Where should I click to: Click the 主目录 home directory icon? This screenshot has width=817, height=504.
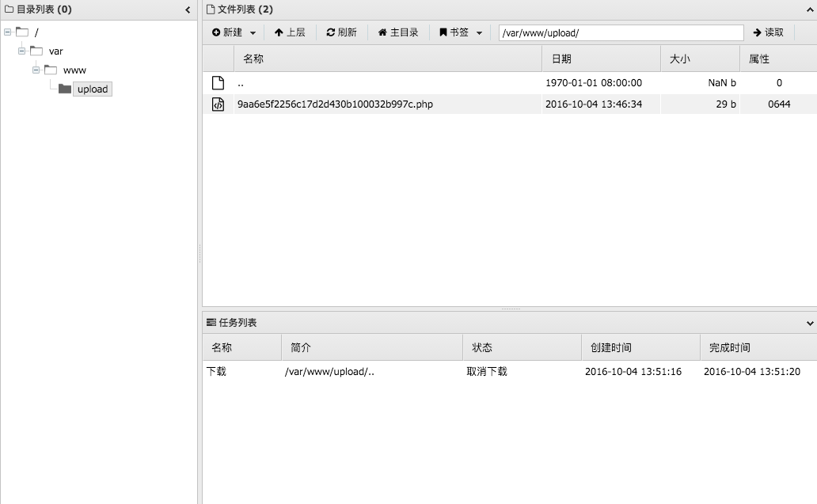coord(384,32)
